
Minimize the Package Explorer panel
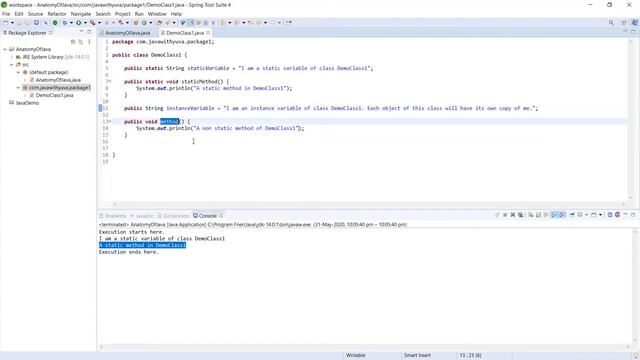[81, 32]
